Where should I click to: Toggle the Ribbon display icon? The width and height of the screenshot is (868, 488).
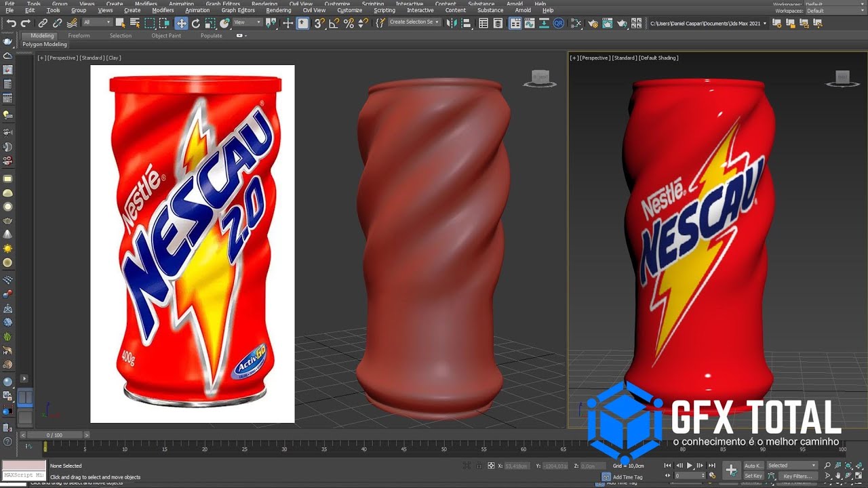coord(515,22)
